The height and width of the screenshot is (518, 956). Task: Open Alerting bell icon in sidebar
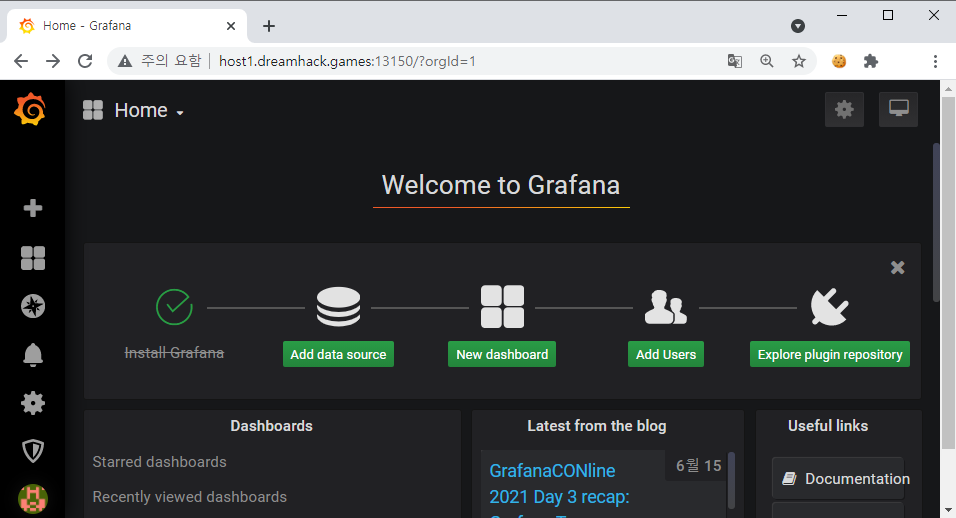pyautogui.click(x=33, y=355)
